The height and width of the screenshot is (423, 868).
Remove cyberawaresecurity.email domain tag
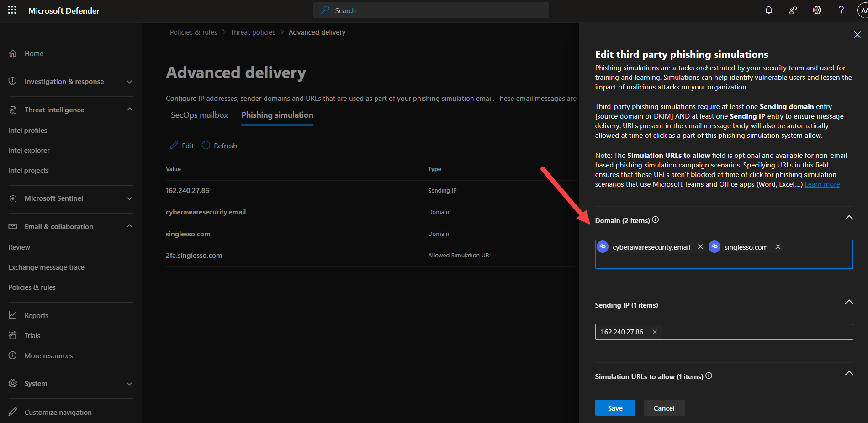pyautogui.click(x=700, y=247)
